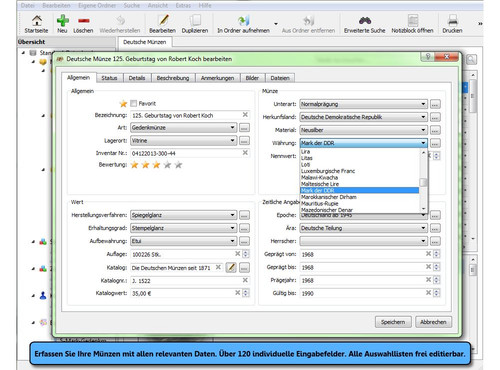Viewport: 500px width, 370px height.
Task: Open the Art dropdown Gedenkmünze
Action: coord(184,128)
